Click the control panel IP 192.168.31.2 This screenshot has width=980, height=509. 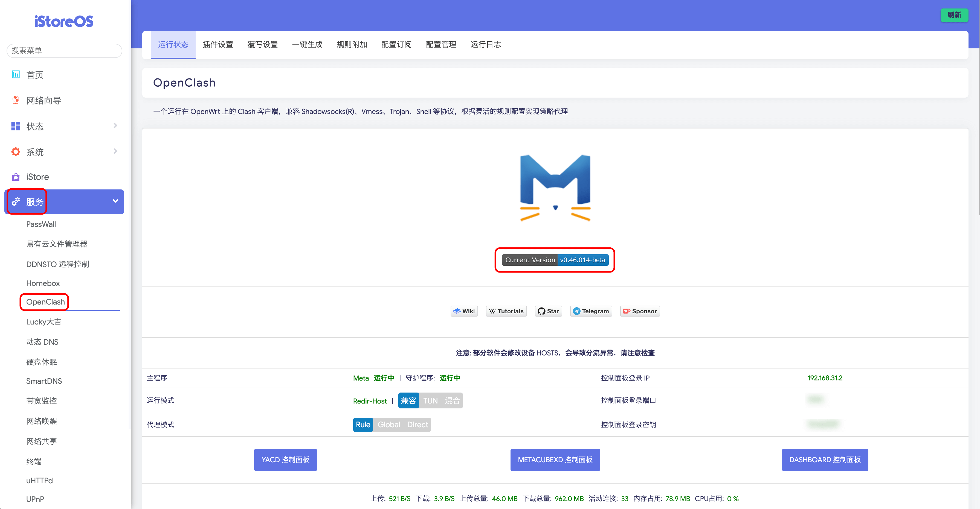[x=825, y=378]
